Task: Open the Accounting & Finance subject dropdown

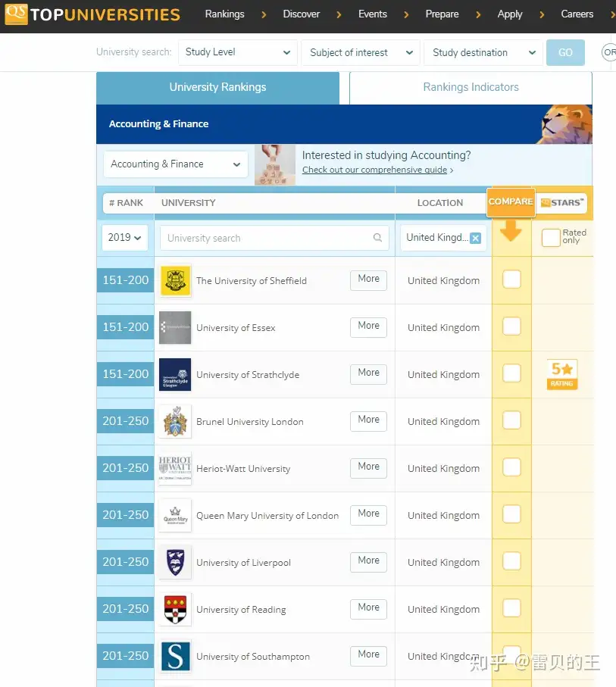Action: pyautogui.click(x=176, y=164)
